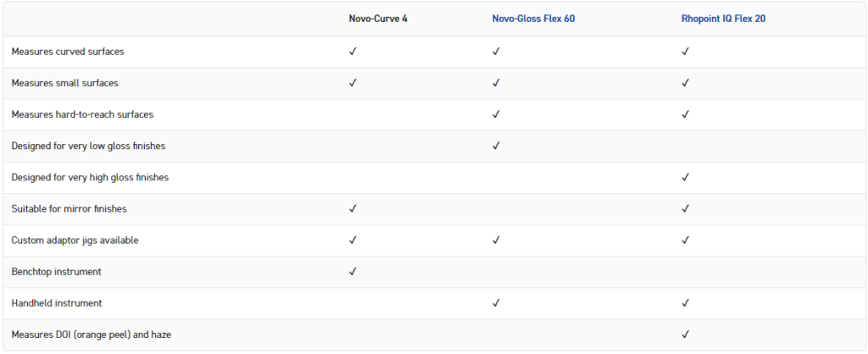868x354 pixels.
Task: Open the Rhopoint IQ Flex 20 link
Action: click(723, 18)
